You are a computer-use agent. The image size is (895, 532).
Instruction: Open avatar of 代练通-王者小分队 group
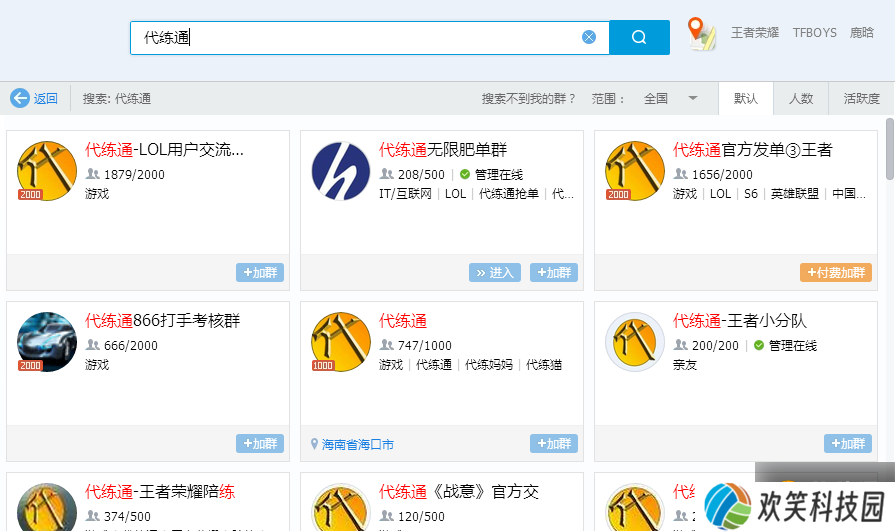(635, 342)
